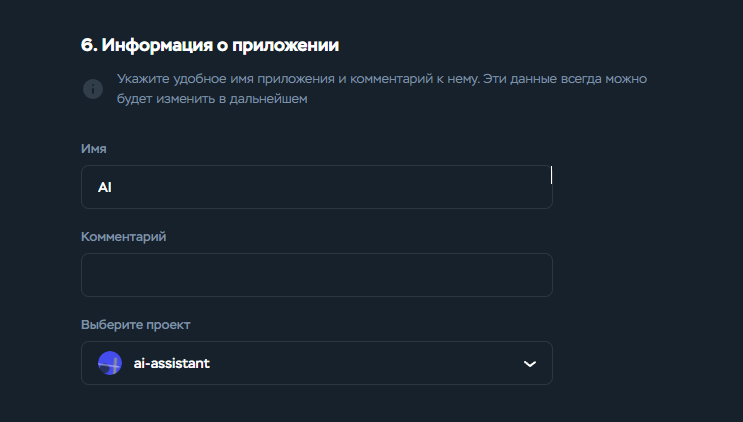Click the word проект in the selector label
The width and height of the screenshot is (743, 422).
[168, 325]
